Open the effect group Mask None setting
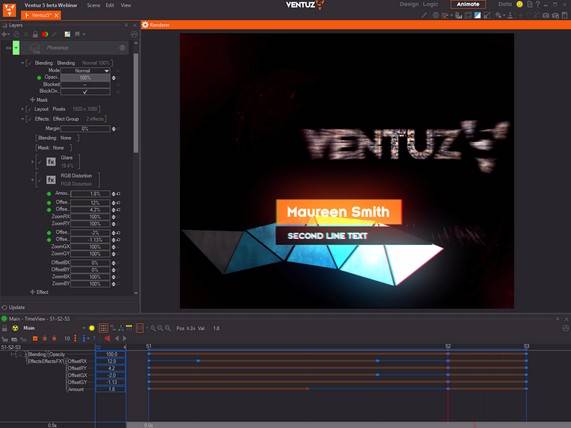The height and width of the screenshot is (428, 571). (x=53, y=148)
